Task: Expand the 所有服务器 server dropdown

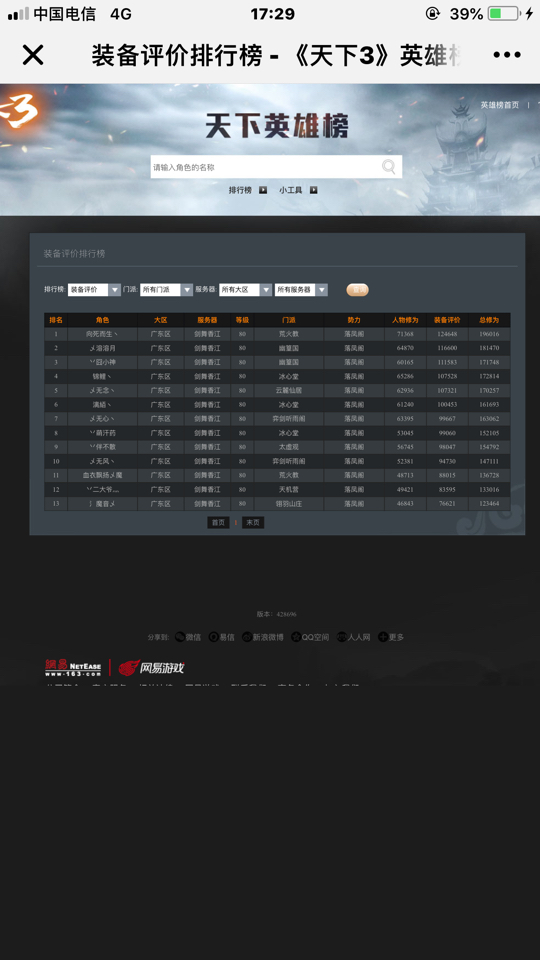Action: tap(321, 290)
